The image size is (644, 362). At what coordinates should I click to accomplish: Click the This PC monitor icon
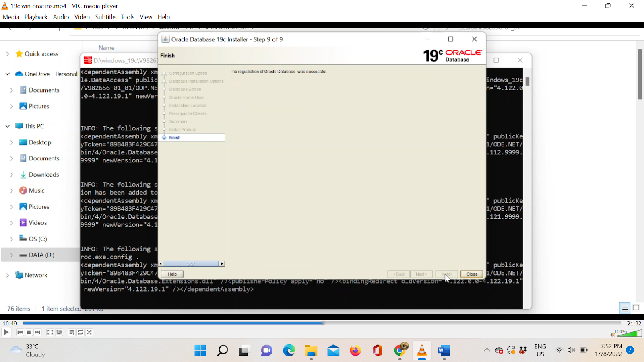[x=19, y=126]
